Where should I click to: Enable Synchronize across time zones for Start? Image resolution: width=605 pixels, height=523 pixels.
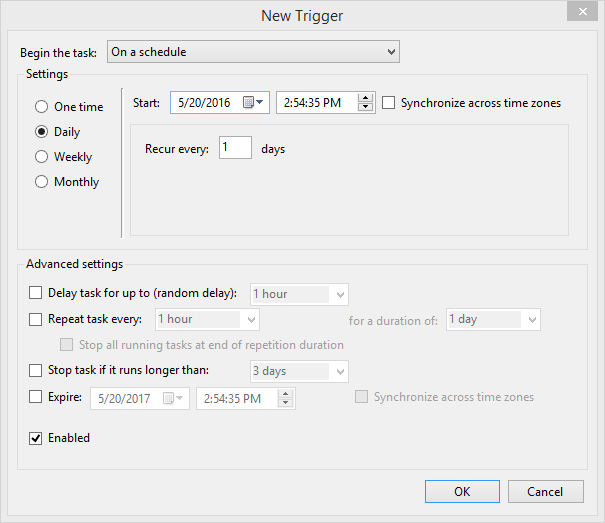coord(389,103)
